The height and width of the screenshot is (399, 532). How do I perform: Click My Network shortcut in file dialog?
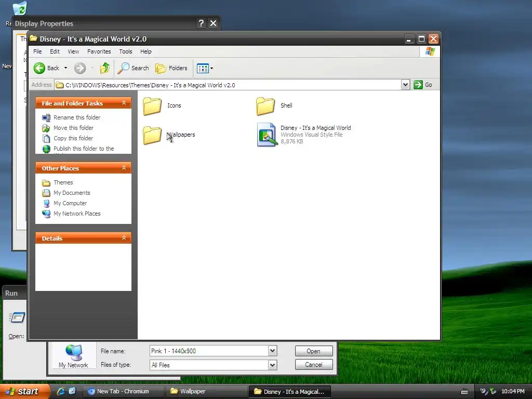(73, 356)
